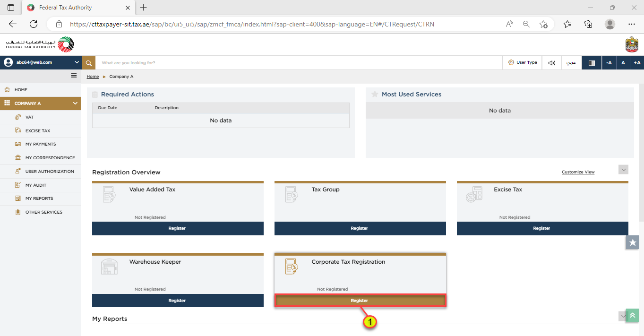The width and height of the screenshot is (644, 336).
Task: Click the Due Date column header
Action: 108,108
